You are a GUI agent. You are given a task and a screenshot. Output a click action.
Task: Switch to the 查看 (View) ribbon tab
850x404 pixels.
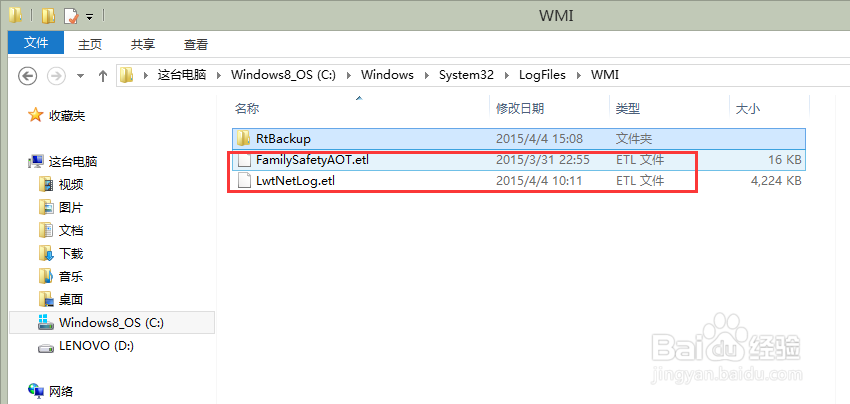[196, 44]
